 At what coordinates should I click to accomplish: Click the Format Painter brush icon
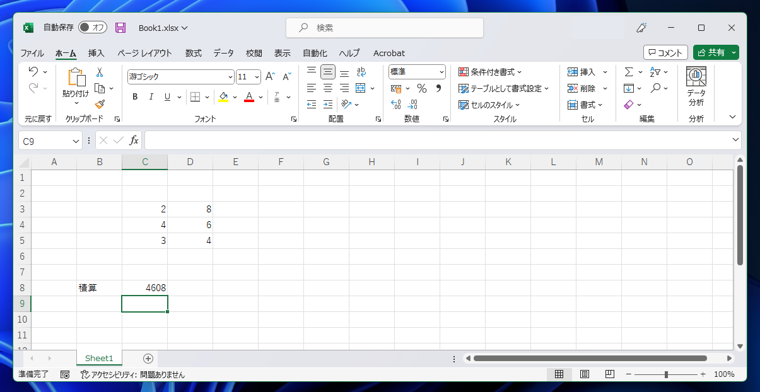[x=99, y=104]
